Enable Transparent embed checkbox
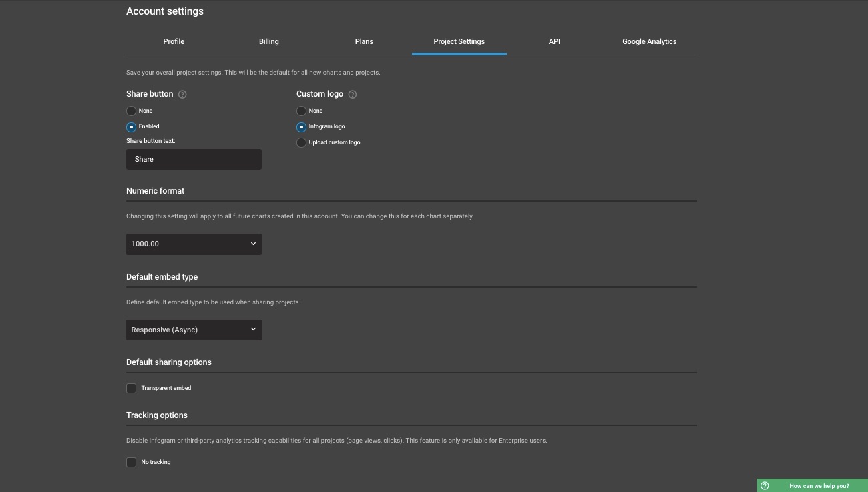 (x=132, y=388)
